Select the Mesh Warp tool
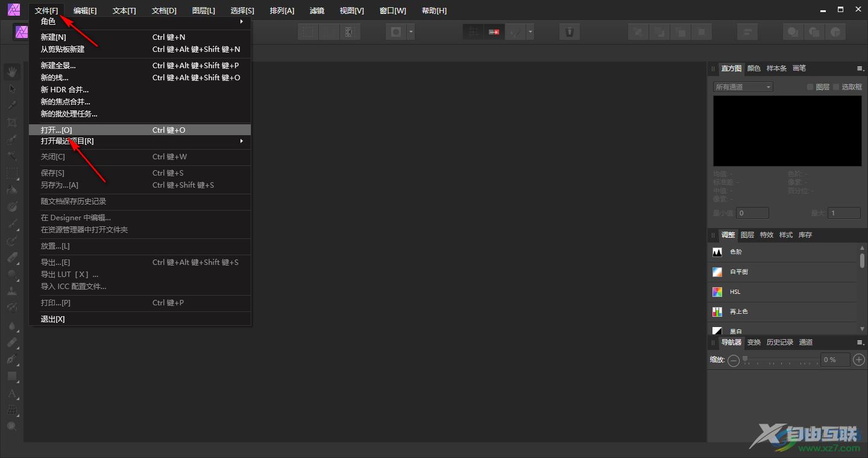Screen dimensions: 868x458 (12, 410)
